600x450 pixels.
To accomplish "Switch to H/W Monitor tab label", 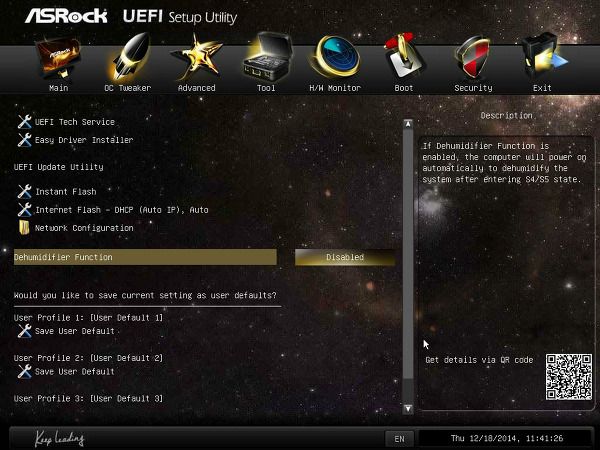I will pyautogui.click(x=335, y=88).
